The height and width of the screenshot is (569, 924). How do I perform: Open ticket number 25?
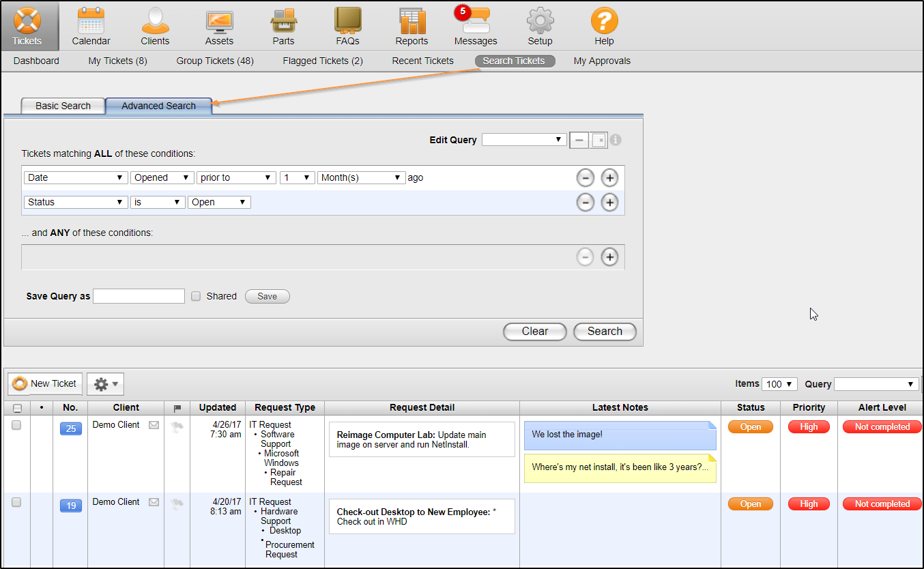click(71, 428)
